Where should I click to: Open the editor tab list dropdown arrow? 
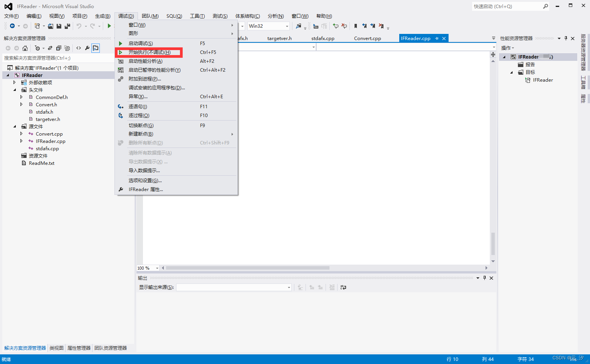pyautogui.click(x=494, y=39)
